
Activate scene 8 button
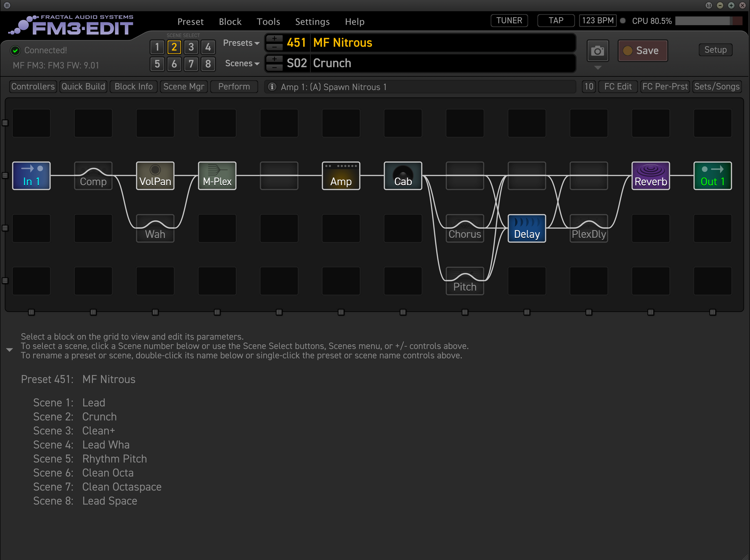[x=208, y=64]
